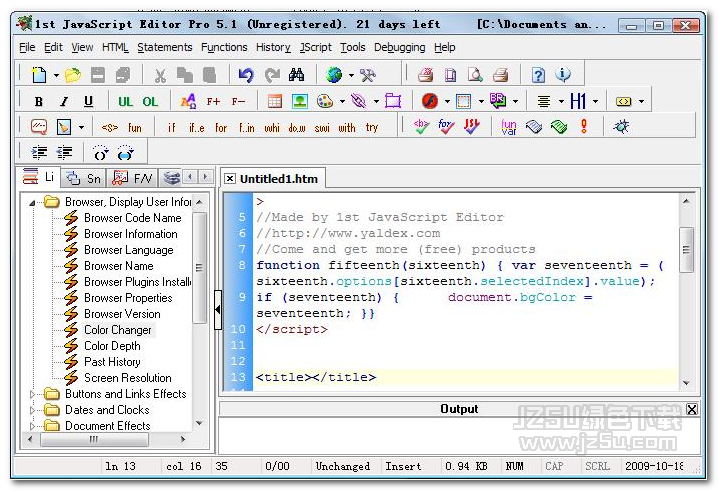Open the help question mark icon

coord(538,75)
